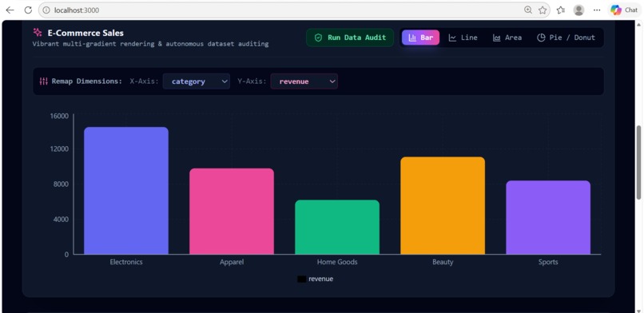Click the Apparel axis label

(x=232, y=262)
